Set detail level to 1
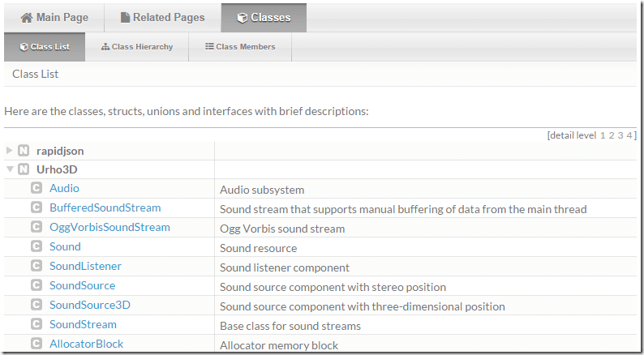This screenshot has height=355, width=644. (x=603, y=135)
